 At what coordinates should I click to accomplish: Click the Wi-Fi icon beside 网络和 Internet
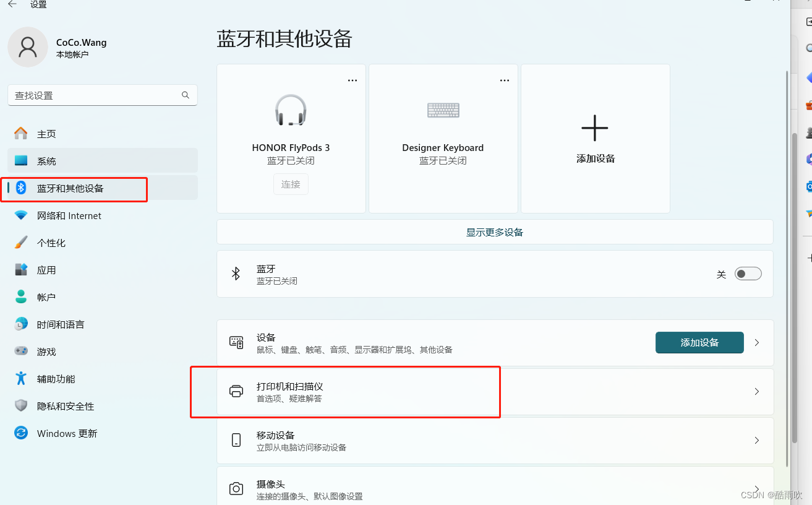[x=21, y=215]
